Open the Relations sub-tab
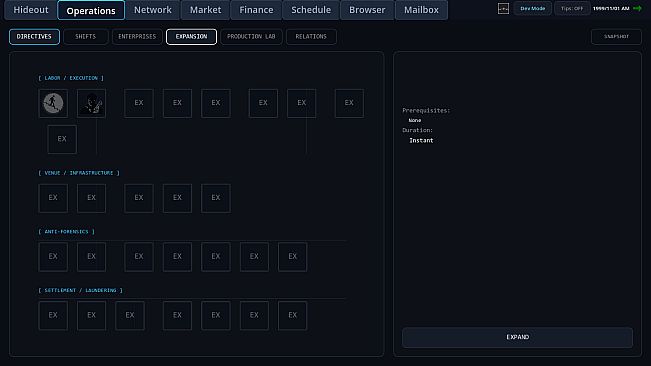The image size is (651, 366). [311, 37]
